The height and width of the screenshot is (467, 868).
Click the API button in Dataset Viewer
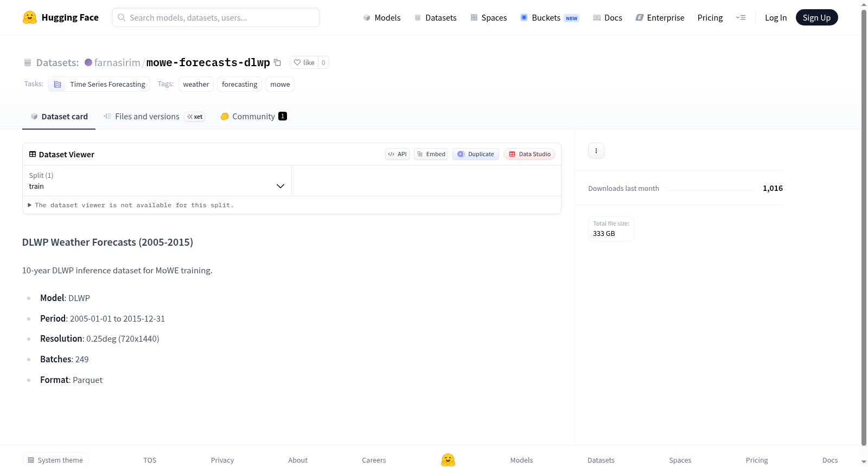click(397, 154)
